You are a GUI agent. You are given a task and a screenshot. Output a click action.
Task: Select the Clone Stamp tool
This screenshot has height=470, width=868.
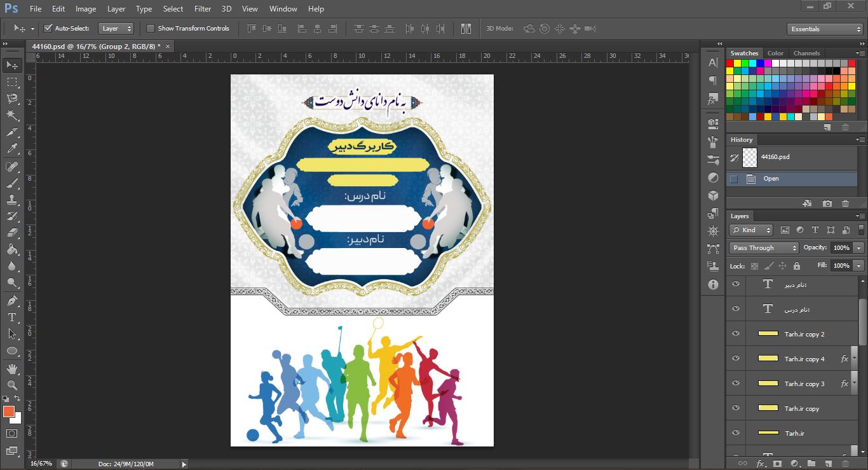pyautogui.click(x=12, y=200)
